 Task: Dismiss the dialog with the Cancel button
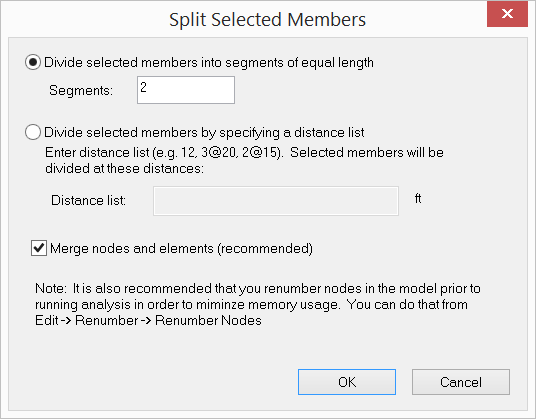pos(461,382)
